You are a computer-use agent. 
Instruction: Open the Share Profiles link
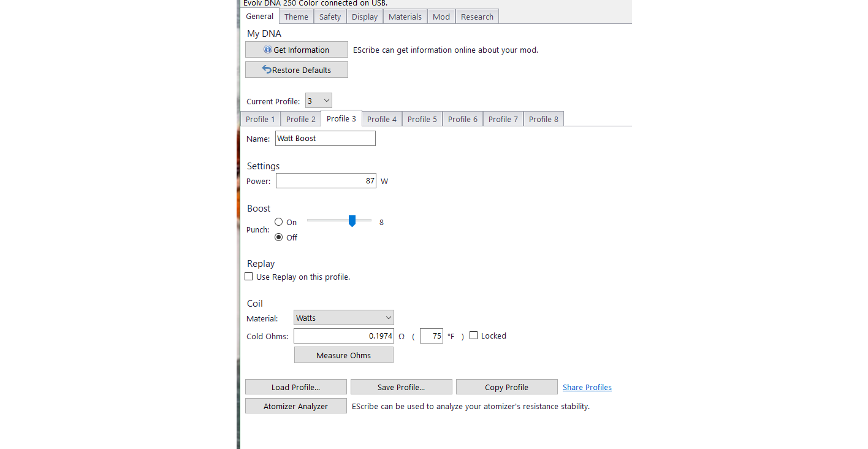point(587,387)
